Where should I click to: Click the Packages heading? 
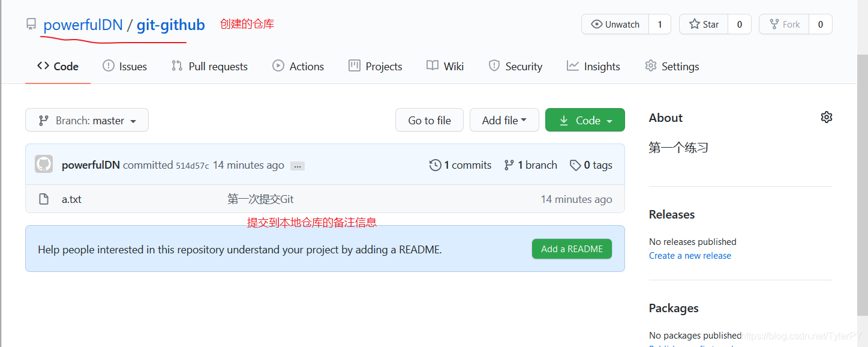tap(674, 308)
